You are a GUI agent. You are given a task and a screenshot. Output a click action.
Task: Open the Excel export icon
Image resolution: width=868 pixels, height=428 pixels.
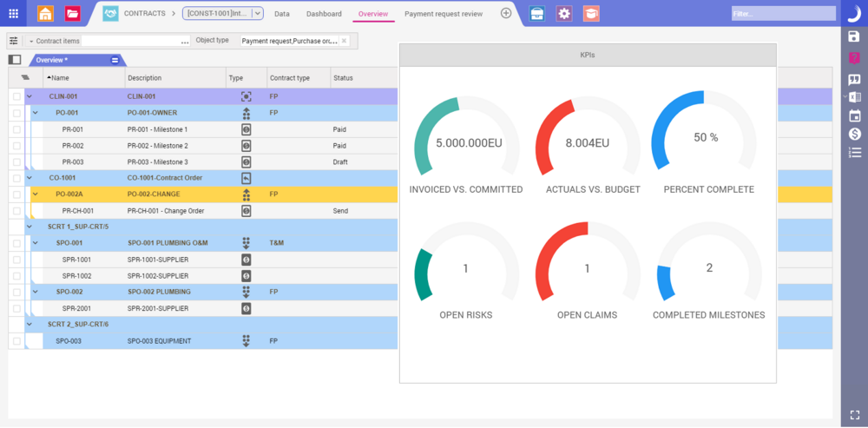pyautogui.click(x=854, y=96)
